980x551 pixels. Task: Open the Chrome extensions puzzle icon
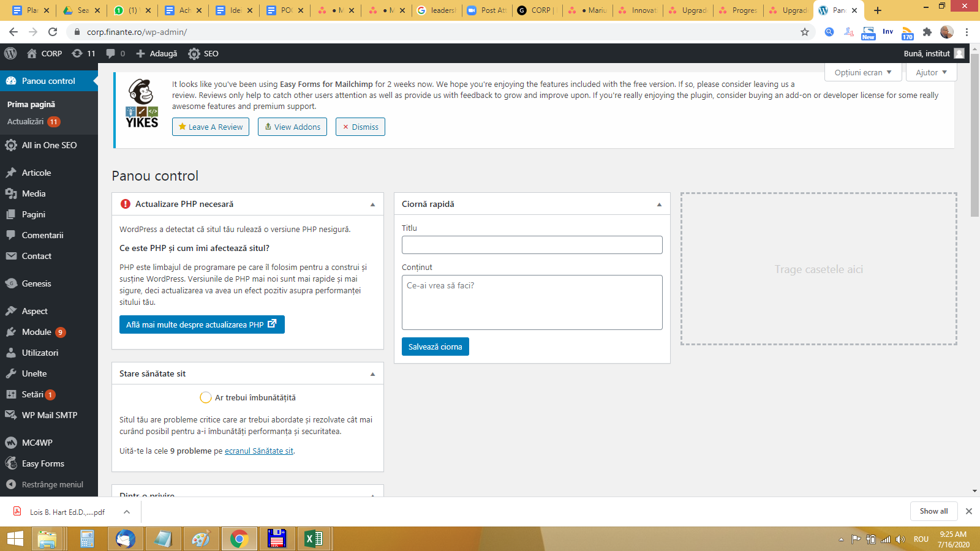[927, 32]
